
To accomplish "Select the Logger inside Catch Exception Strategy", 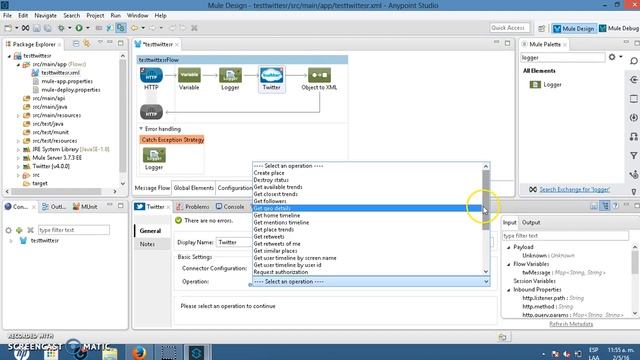I will [x=154, y=155].
